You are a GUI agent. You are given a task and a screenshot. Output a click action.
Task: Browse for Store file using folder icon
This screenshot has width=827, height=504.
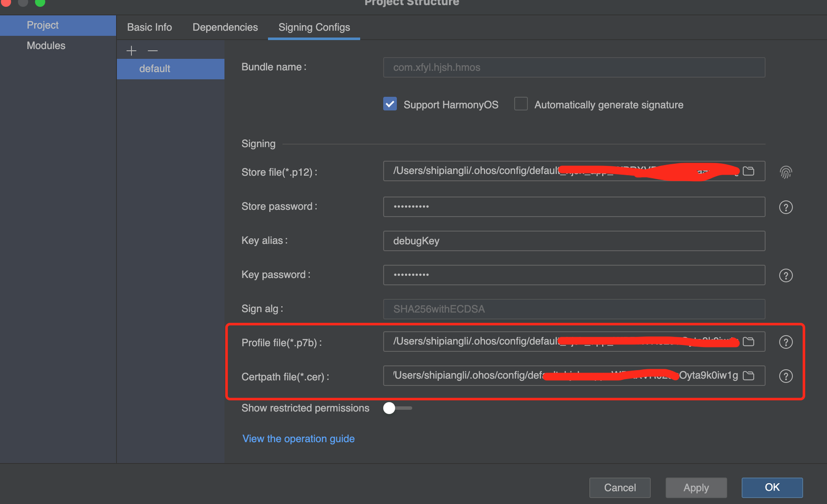click(748, 171)
